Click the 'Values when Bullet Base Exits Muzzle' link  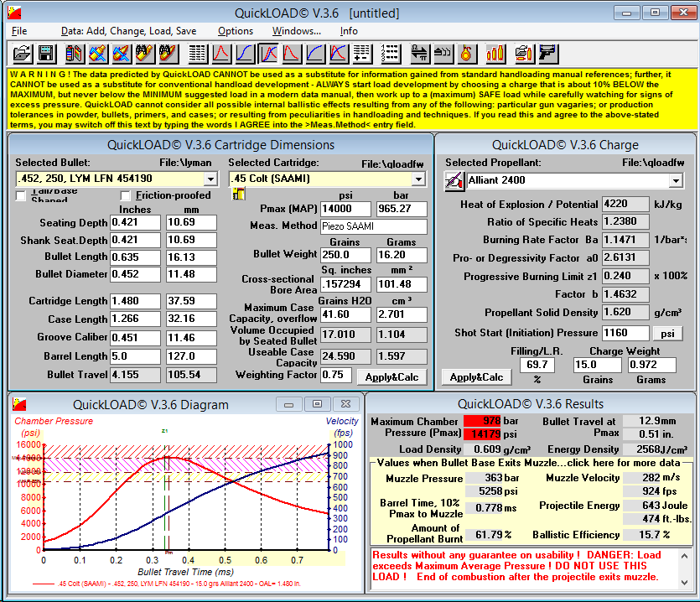tap(529, 463)
